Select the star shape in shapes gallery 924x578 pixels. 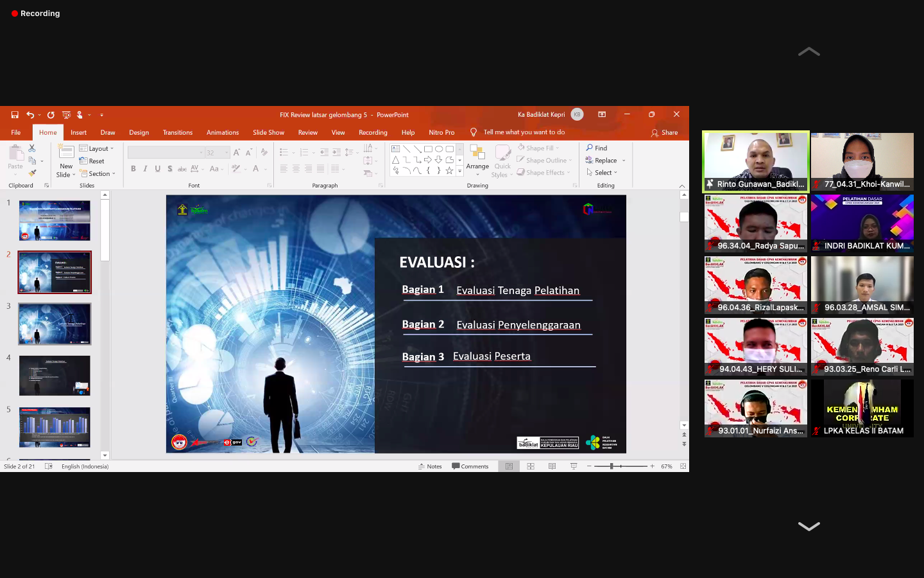tap(449, 171)
